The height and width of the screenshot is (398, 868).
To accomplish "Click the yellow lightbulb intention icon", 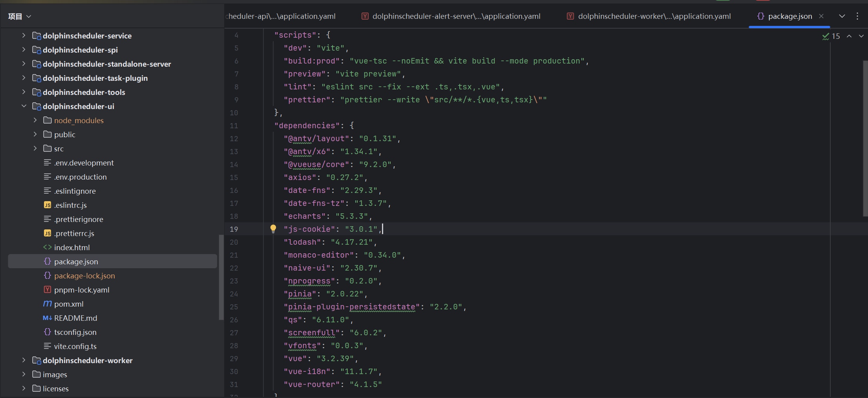I will coord(273,229).
